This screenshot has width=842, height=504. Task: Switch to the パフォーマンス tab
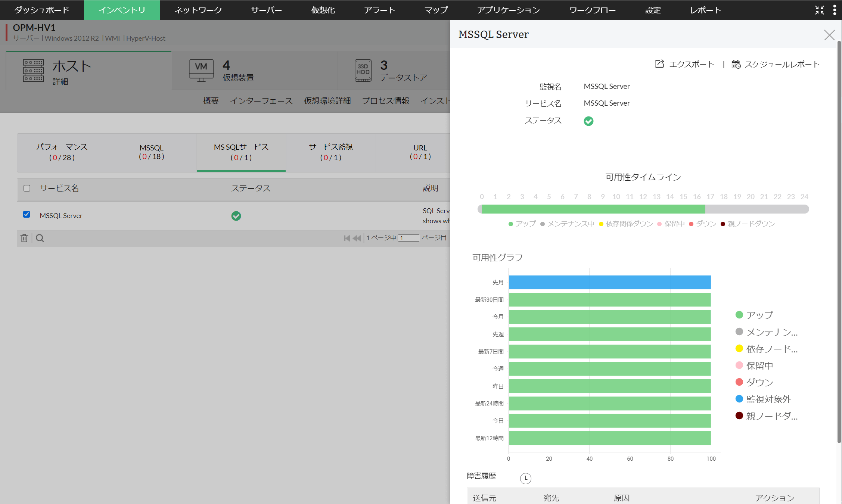tap(62, 152)
